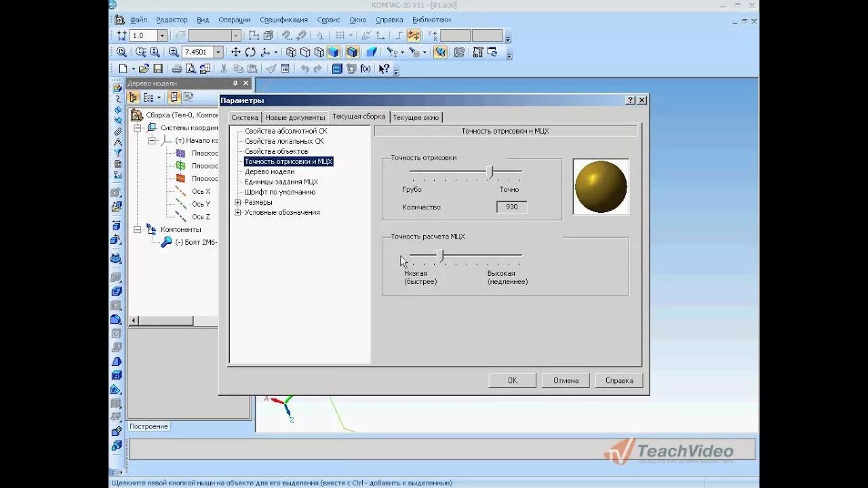Viewport: 868px width, 488px height.
Task: Open the New document dropdown arrow
Action: (132, 68)
